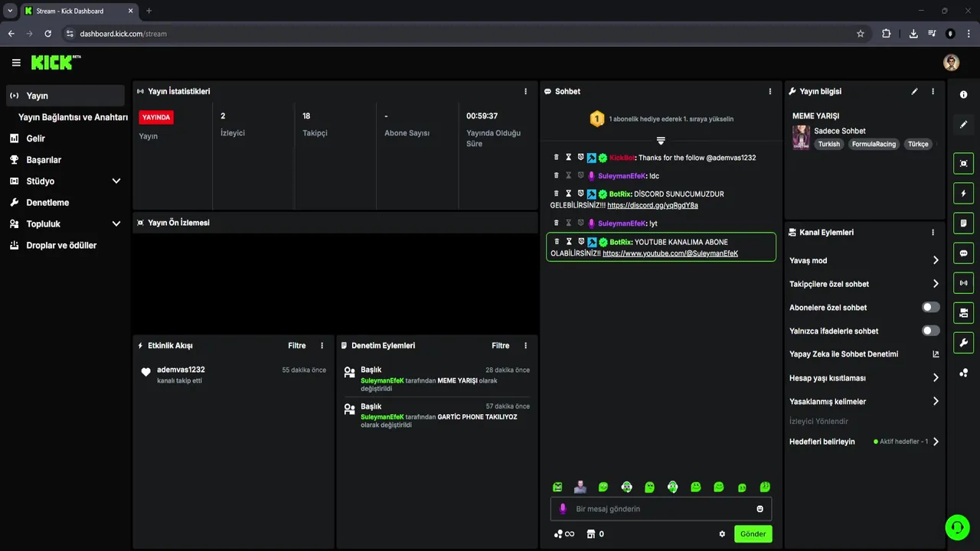980x551 pixels.
Task: Open the hamburger navigation menu
Action: click(x=16, y=63)
